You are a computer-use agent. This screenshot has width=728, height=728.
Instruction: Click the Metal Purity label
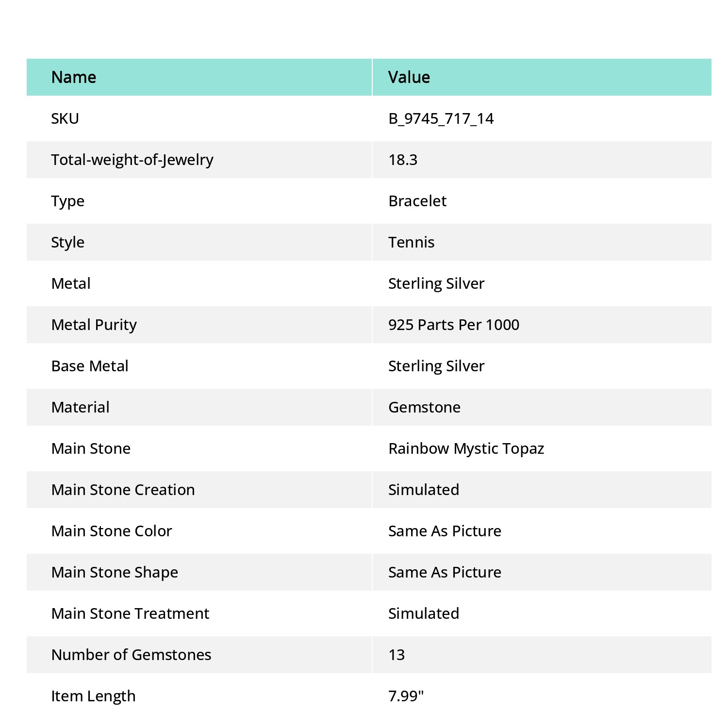(94, 325)
